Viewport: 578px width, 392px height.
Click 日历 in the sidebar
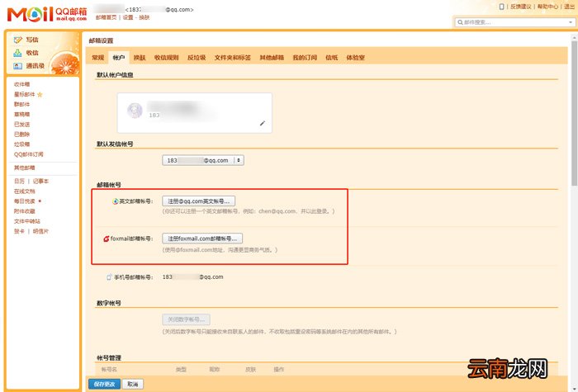19,182
